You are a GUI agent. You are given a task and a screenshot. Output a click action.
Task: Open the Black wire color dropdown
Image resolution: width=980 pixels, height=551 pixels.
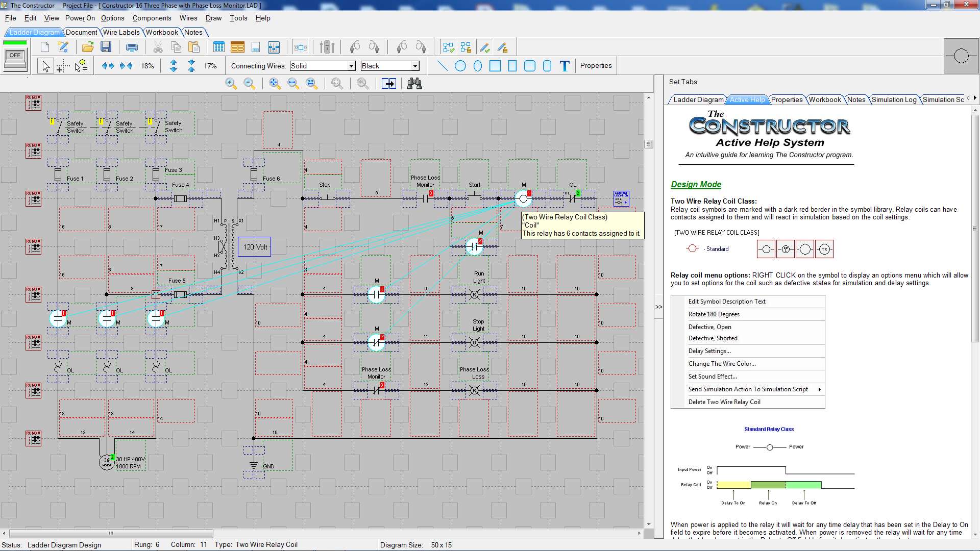(x=415, y=66)
